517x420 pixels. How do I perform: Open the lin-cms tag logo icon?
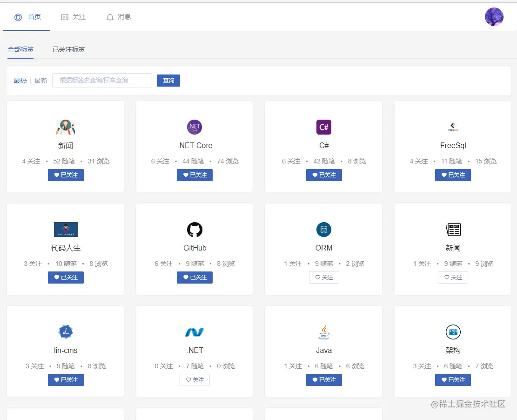click(x=66, y=332)
